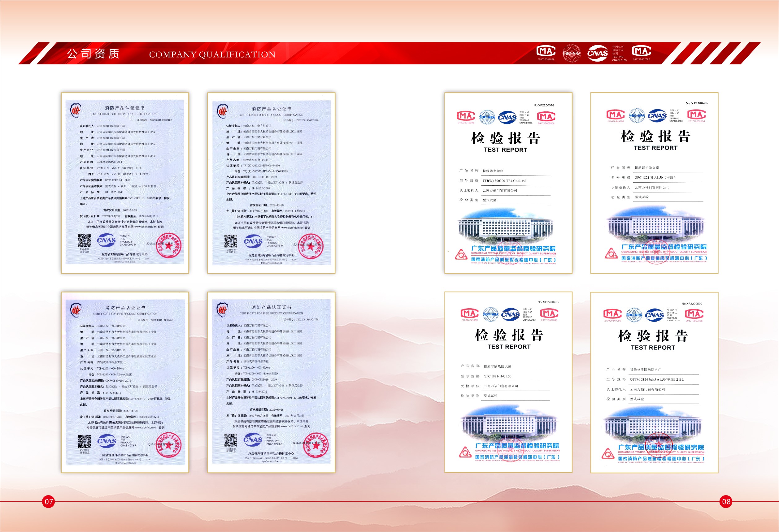Click the 公司资质 heading text
This screenshot has height=532, width=779.
(x=93, y=54)
